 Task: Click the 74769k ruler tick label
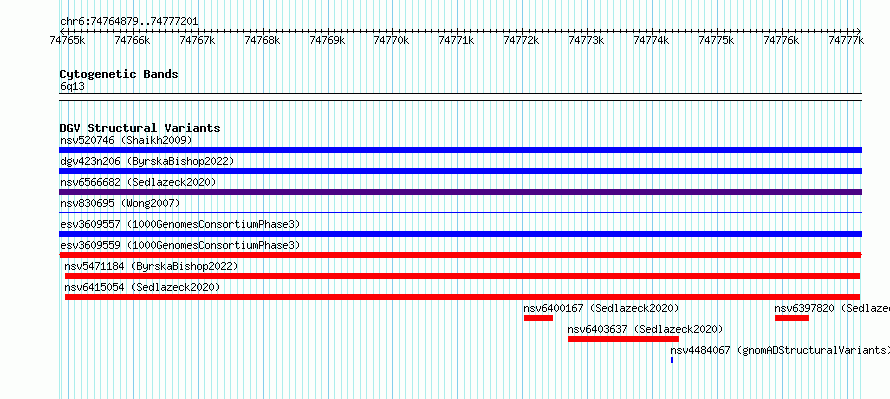click(327, 40)
